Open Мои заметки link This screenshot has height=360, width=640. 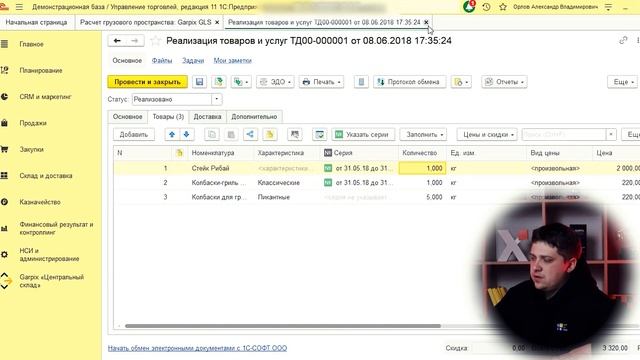232,60
